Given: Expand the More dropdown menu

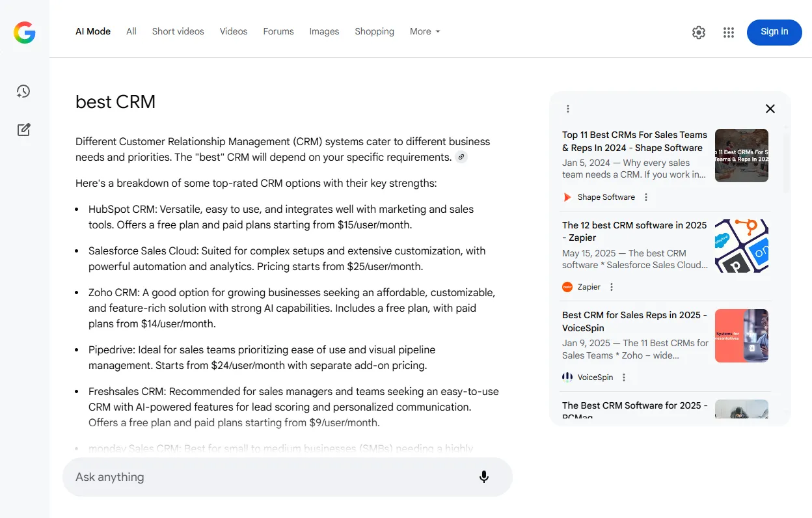Looking at the screenshot, I should tap(425, 31).
